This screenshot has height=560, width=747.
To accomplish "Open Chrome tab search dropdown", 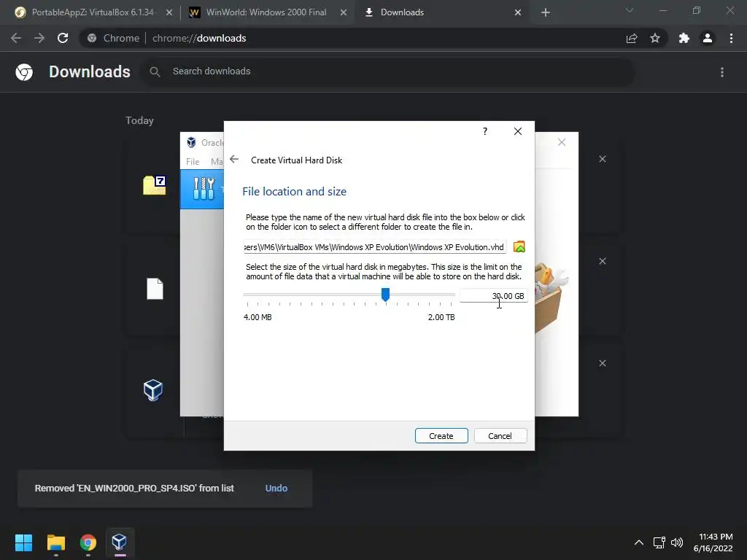I will pos(630,10).
